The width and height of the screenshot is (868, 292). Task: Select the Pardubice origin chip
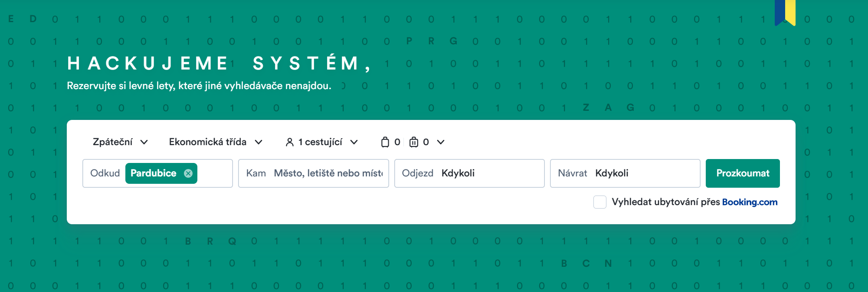tap(154, 173)
